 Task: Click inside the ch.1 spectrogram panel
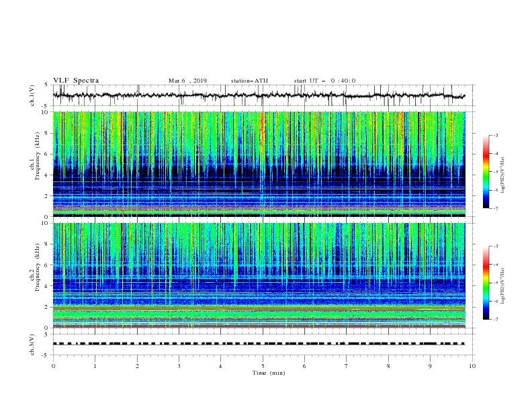pos(259,164)
